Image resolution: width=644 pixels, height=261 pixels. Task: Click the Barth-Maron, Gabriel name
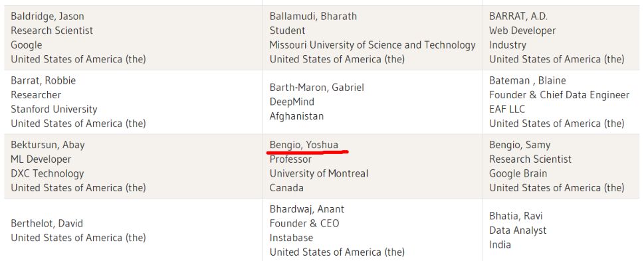click(316, 88)
